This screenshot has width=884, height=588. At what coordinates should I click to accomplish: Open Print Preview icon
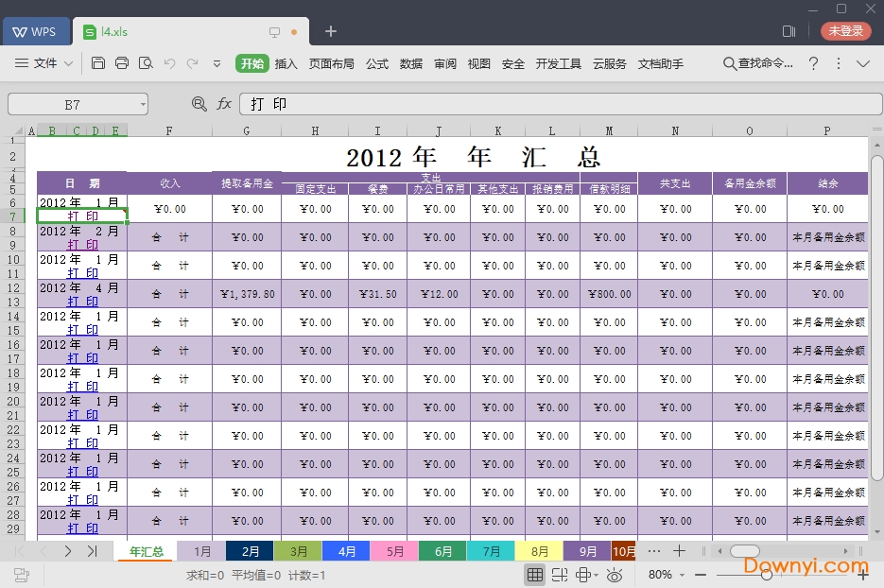tap(146, 63)
